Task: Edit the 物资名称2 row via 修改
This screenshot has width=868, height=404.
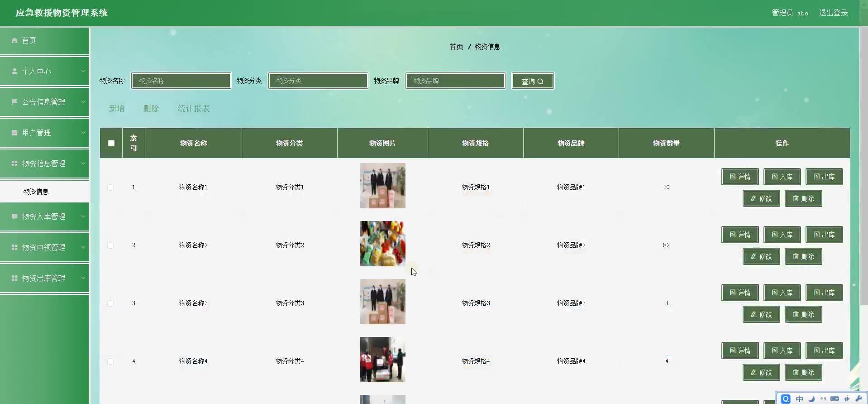Action: [761, 256]
